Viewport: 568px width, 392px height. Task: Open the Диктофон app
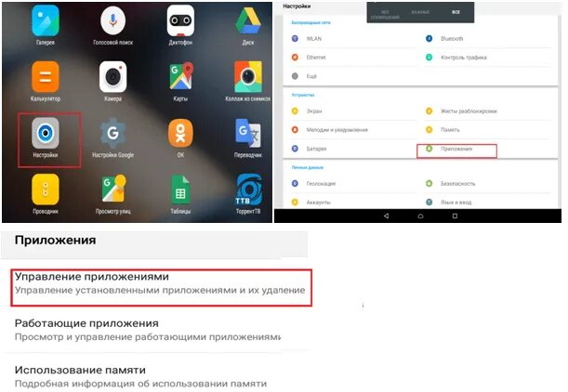coord(180,21)
